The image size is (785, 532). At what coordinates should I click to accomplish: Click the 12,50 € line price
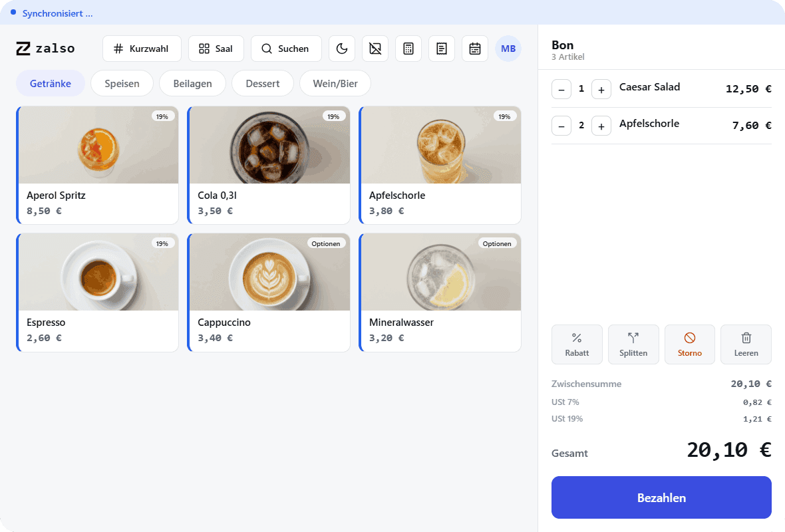click(x=748, y=89)
